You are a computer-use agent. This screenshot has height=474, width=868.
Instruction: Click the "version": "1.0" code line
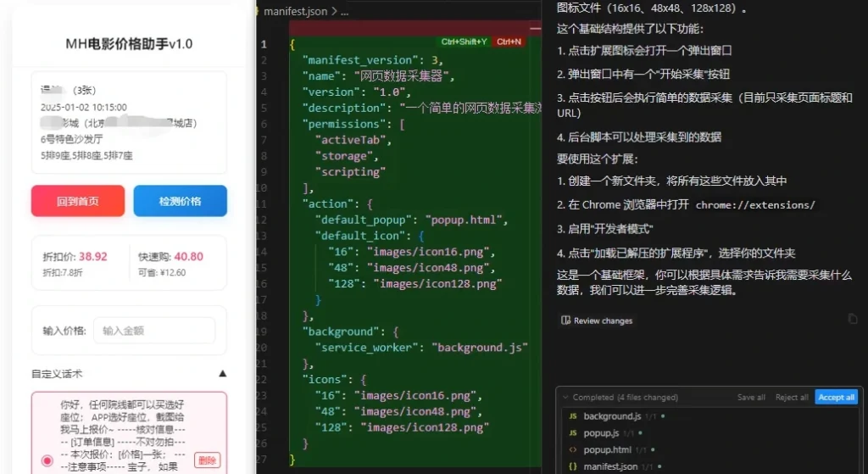357,92
